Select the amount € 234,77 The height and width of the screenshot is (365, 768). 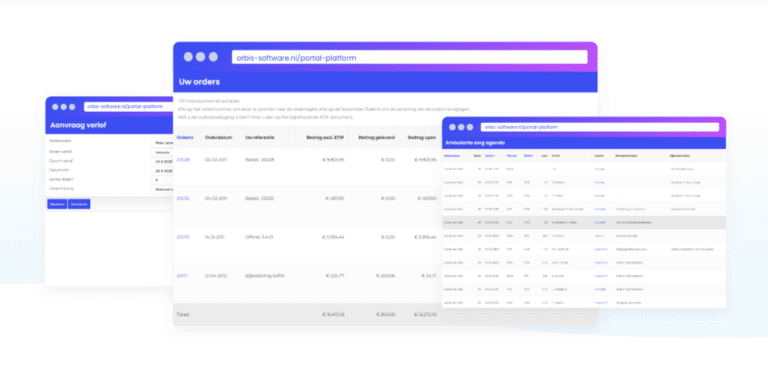coord(334,276)
